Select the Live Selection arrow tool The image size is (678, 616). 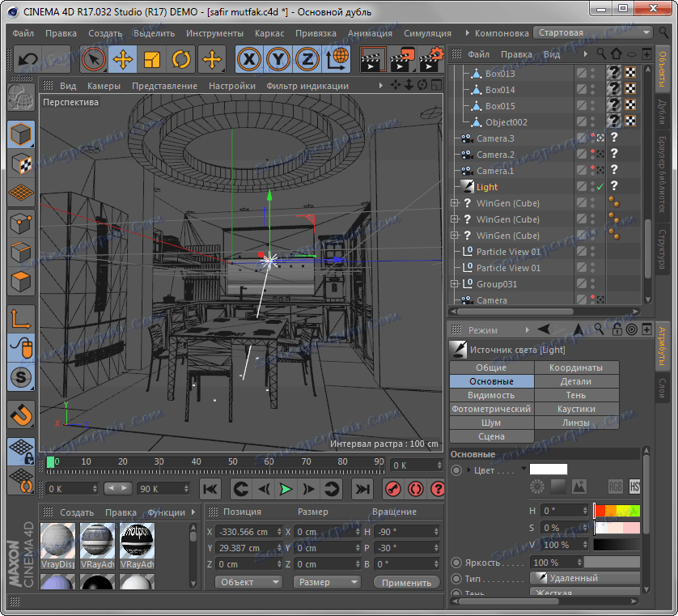tap(93, 59)
